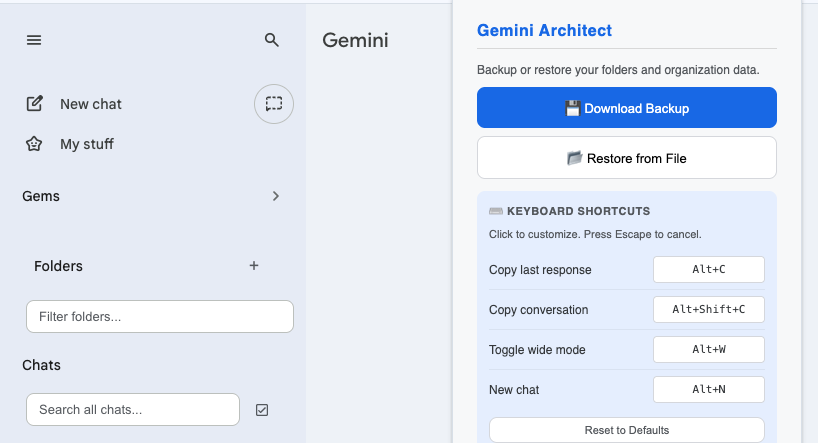Click the Search all chats field
The width and height of the screenshot is (818, 443).
point(133,410)
